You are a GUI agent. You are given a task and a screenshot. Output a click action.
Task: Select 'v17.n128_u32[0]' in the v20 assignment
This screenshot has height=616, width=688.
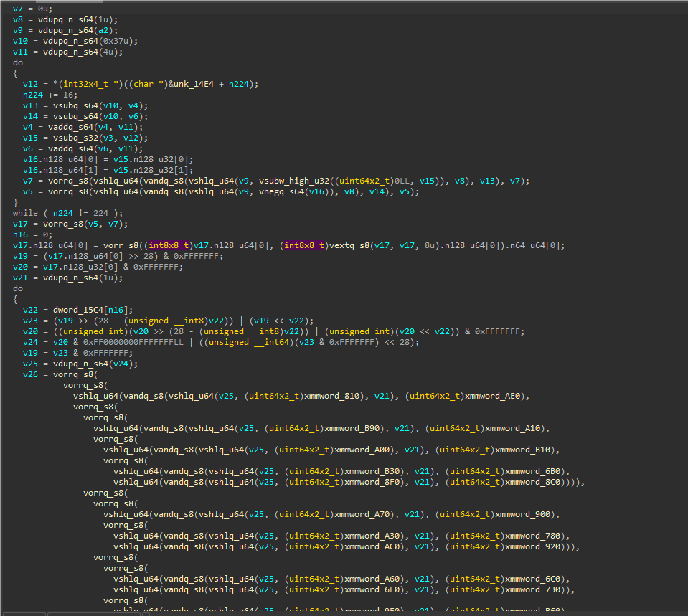point(80,267)
